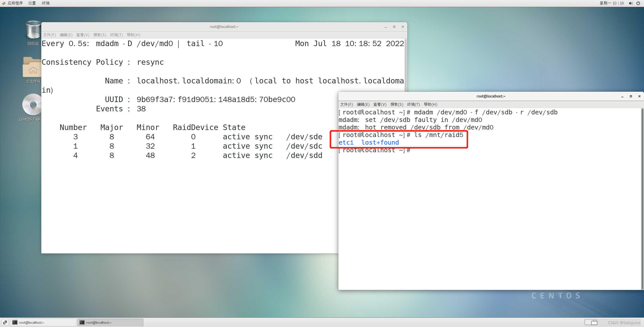The image size is (644, 327).
Task: Open 搜索(S) menu in front terminal
Action: pos(397,104)
